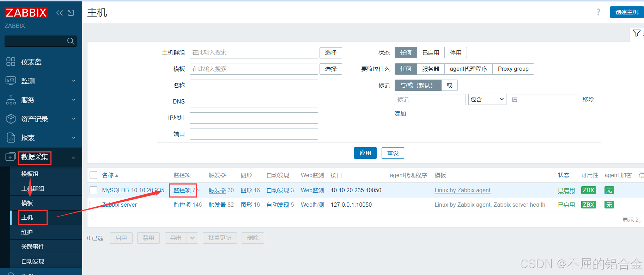Click ZBX availability badge for MySQLDB host

point(589,190)
